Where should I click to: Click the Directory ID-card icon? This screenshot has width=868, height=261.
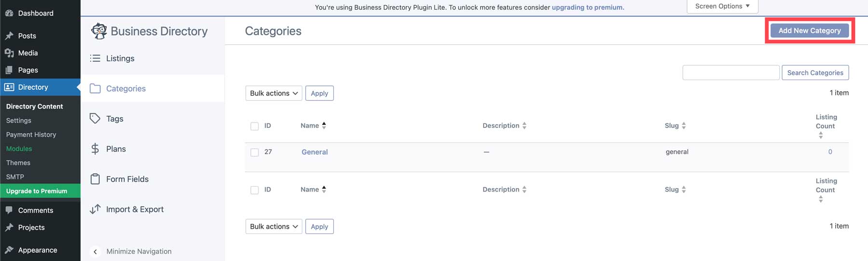(9, 87)
